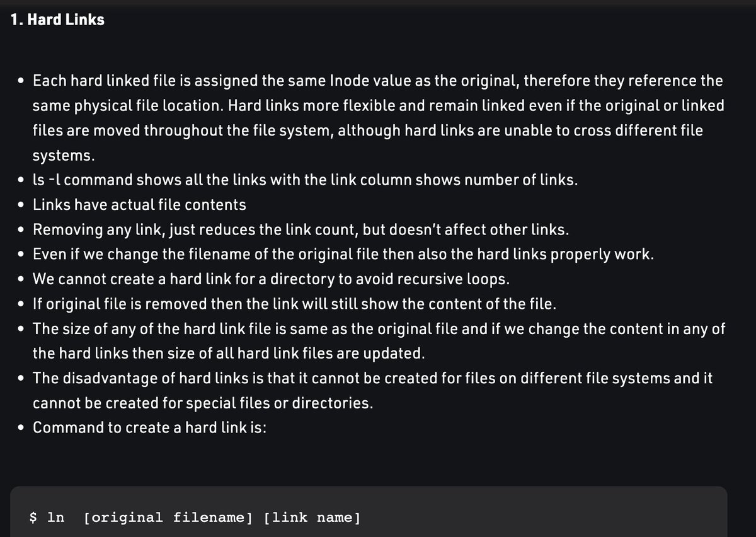756x537 pixels.
Task: Click the "$ ln" text in the code block
Action: click(x=47, y=517)
